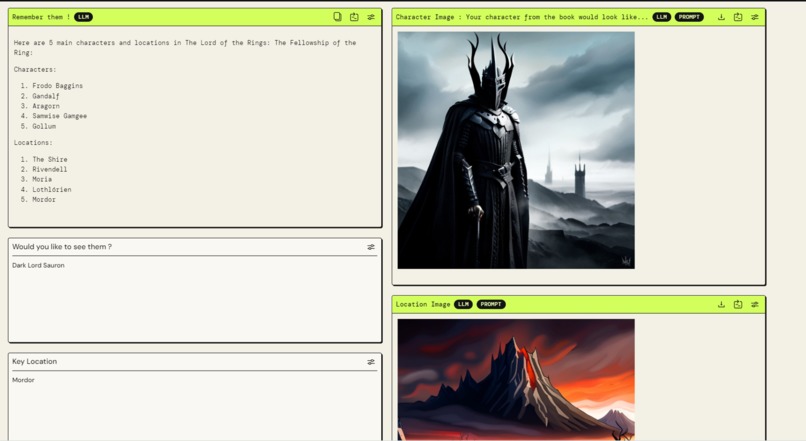Viewport: 806px width, 441px height.
Task: Click the 'Characters:' heading text
Action: pos(35,69)
